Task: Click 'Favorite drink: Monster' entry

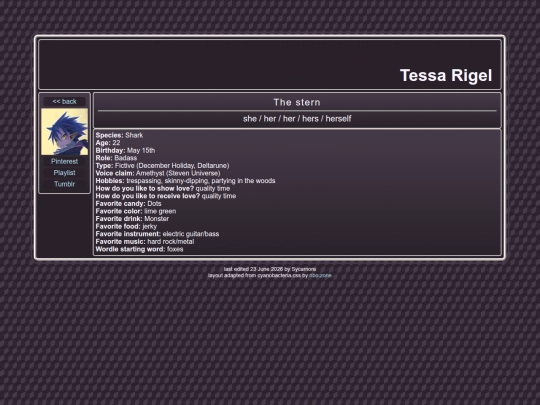Action: tap(132, 219)
